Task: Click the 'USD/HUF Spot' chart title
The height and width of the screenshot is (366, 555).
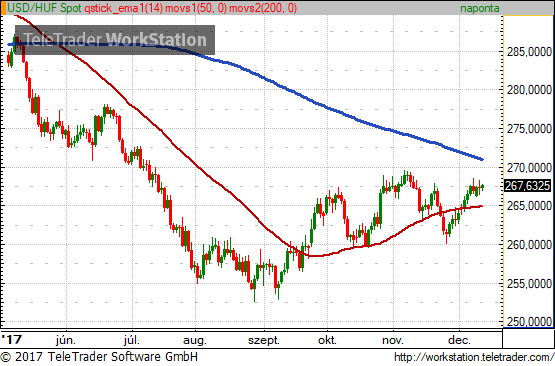Action: pos(44,8)
